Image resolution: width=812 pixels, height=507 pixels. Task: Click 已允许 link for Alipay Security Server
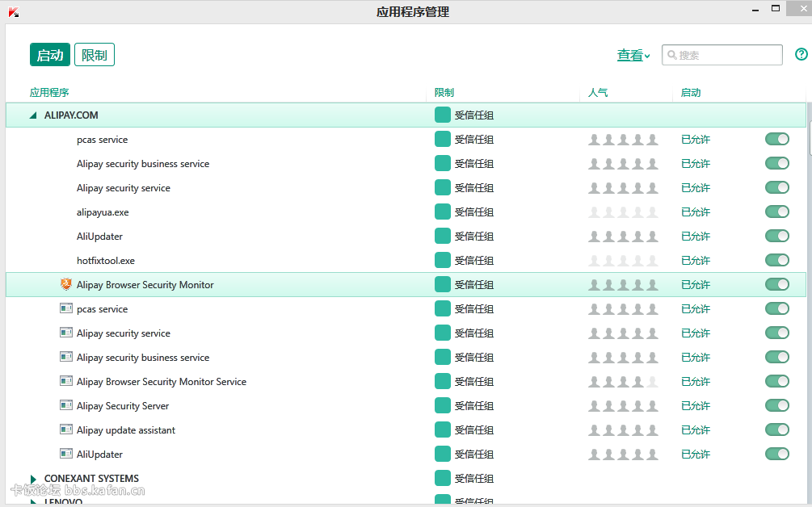click(696, 405)
